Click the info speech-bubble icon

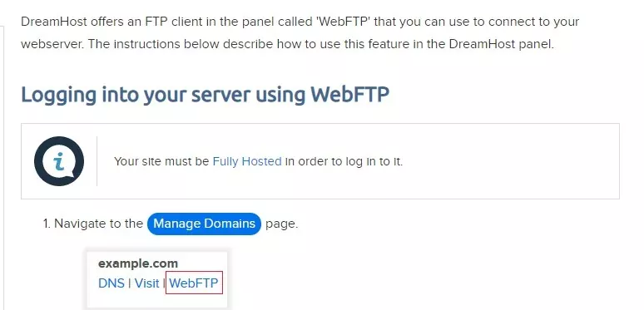point(59,161)
